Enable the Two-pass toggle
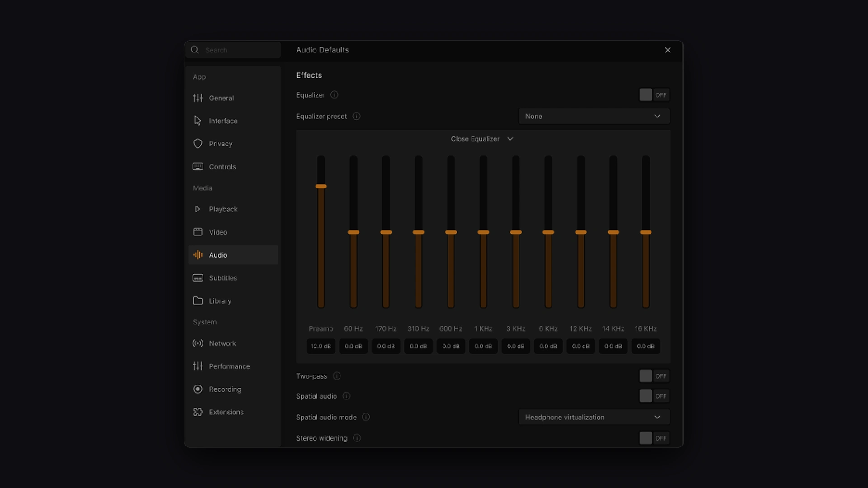 [x=654, y=376]
